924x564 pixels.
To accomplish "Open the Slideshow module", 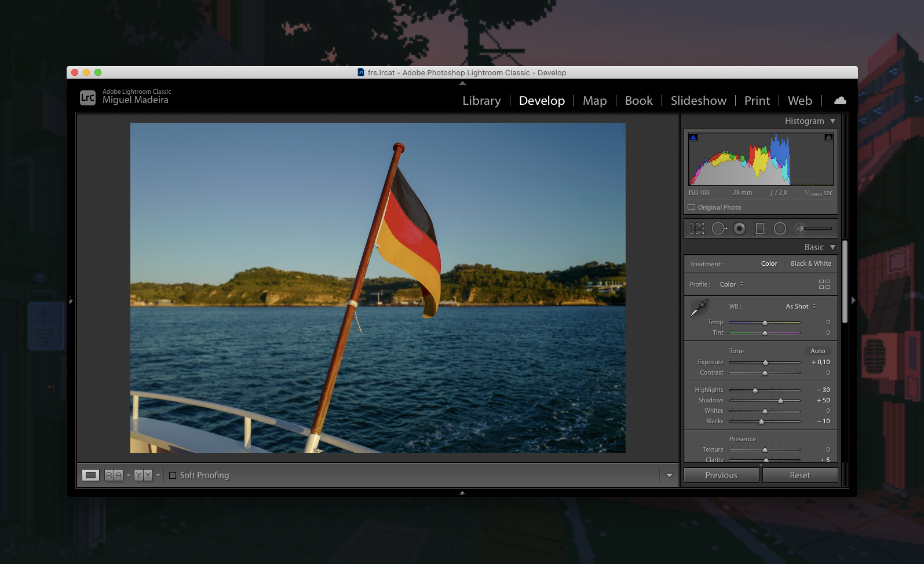I will (698, 101).
